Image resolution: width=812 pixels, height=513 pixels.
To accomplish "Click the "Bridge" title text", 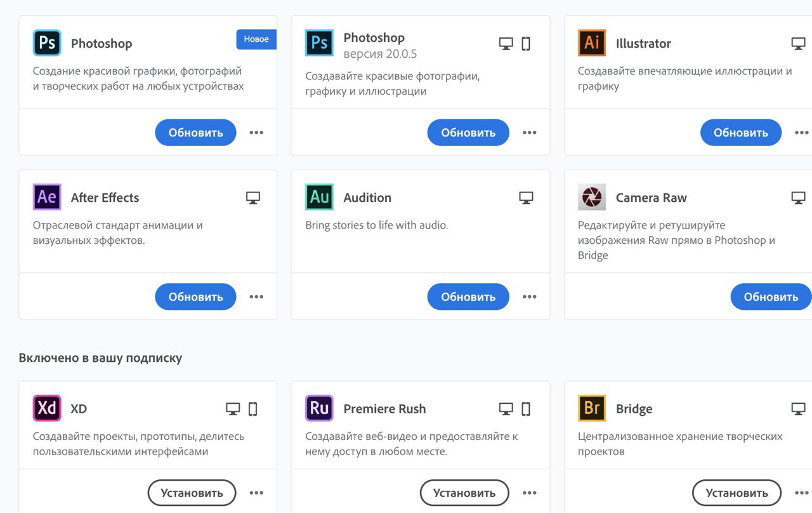I will click(634, 409).
